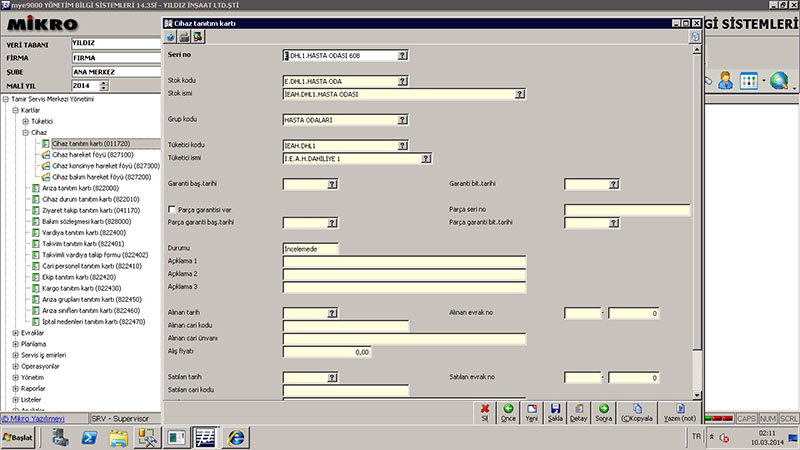Open lookup for Stok kodu field
The image size is (800, 450).
tap(403, 81)
